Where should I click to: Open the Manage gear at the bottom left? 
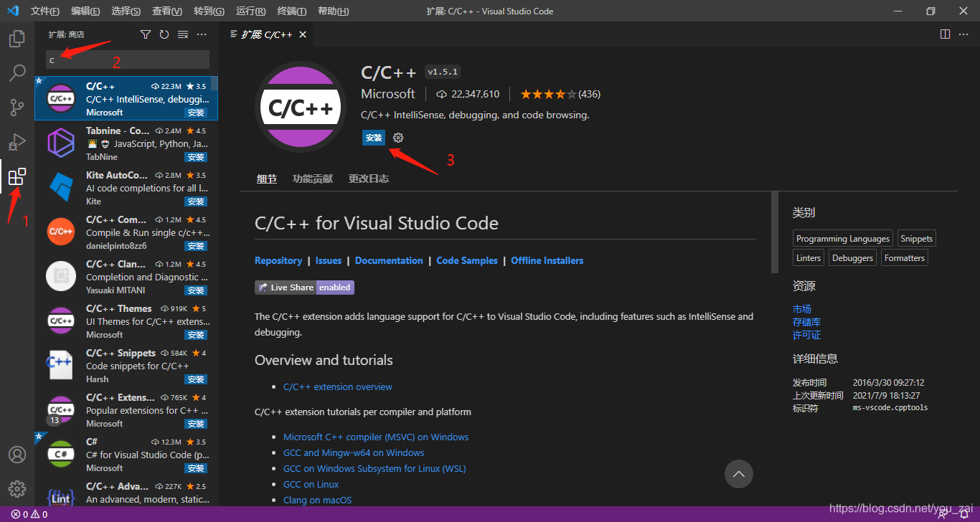17,488
